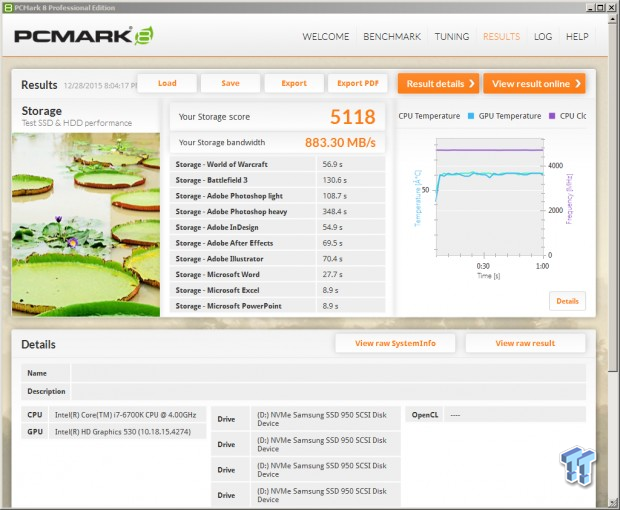Click the GPU value Intel HD Graphics 530

tap(123, 432)
